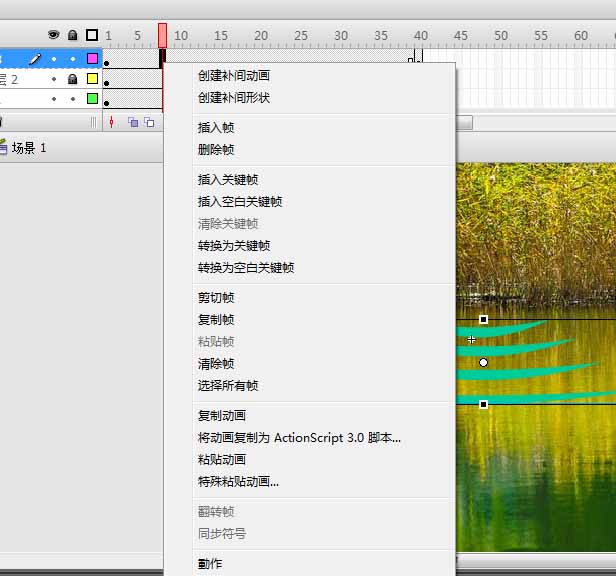Screen dimensions: 616x576
Task: Choose 插入帧 in the context menu
Action: click(216, 127)
